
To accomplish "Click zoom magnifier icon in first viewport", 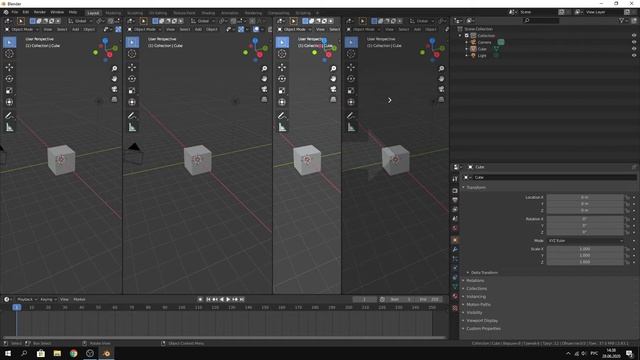I will [x=114, y=69].
